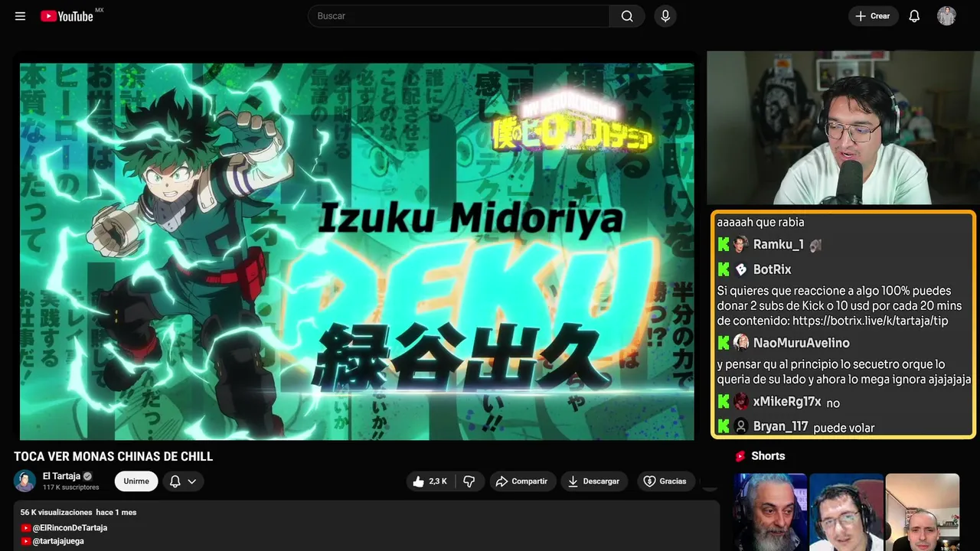Click Kick badge beside Ramku_1
Screen dimensions: 980x551
pyautogui.click(x=724, y=245)
